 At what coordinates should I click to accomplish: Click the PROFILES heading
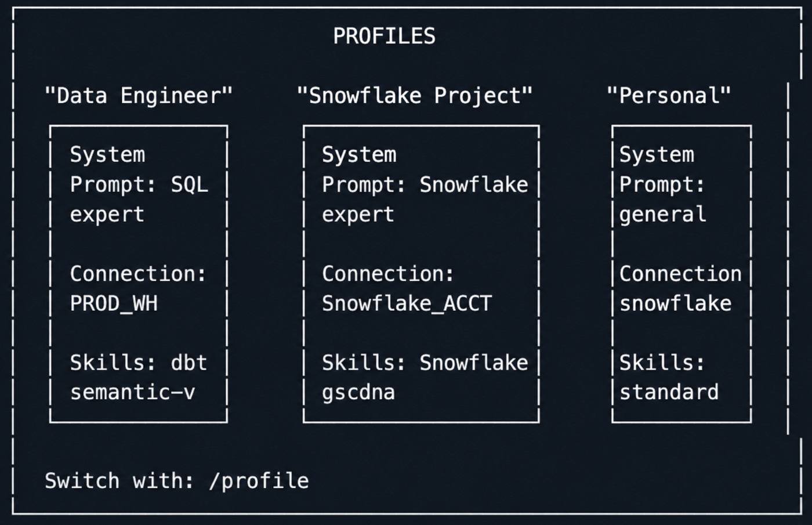click(384, 36)
